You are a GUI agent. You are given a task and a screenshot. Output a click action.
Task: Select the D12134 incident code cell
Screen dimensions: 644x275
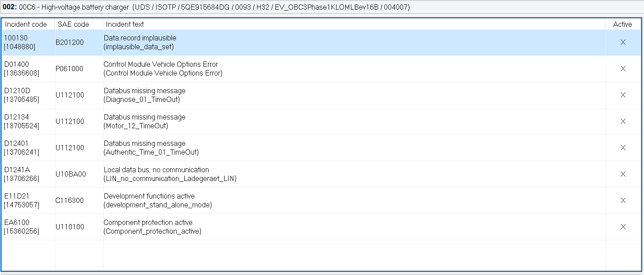pos(21,121)
